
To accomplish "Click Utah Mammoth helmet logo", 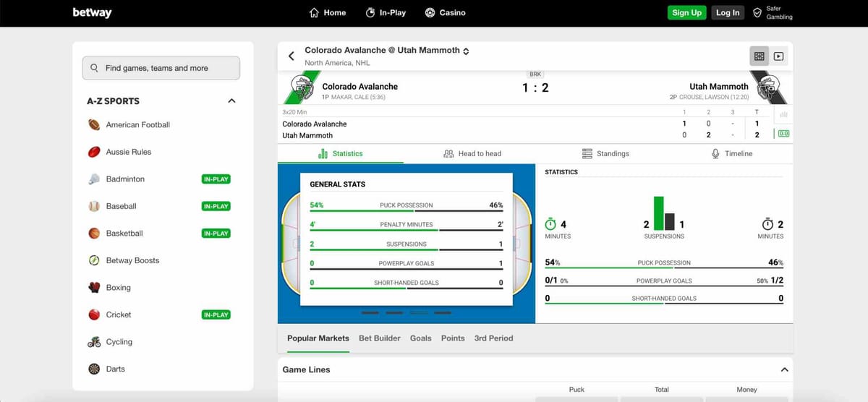I will [x=768, y=88].
